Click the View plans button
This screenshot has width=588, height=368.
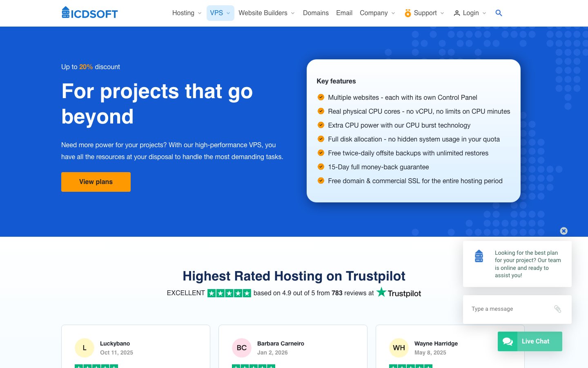96,182
